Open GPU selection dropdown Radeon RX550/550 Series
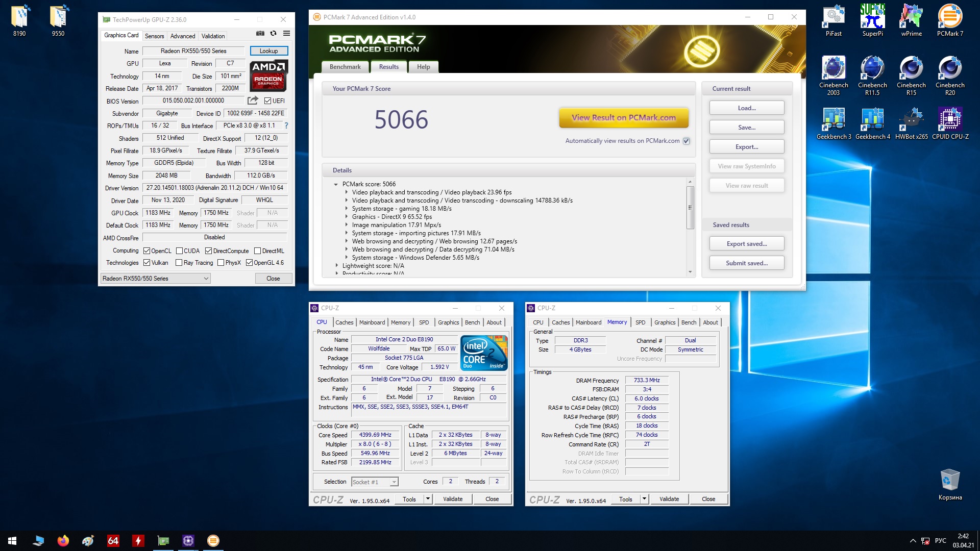Image resolution: width=980 pixels, height=551 pixels. [x=156, y=279]
